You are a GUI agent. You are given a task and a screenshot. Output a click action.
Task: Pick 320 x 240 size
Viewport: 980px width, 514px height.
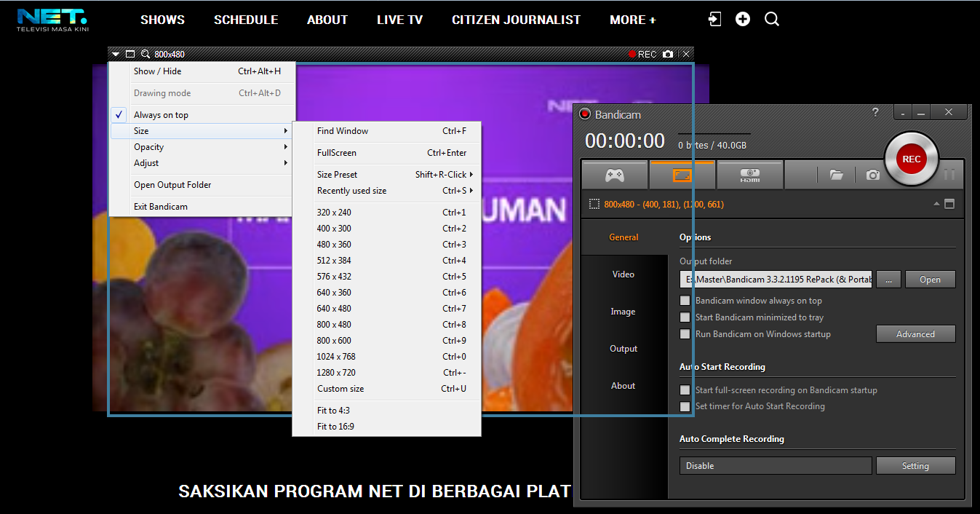tap(386, 213)
